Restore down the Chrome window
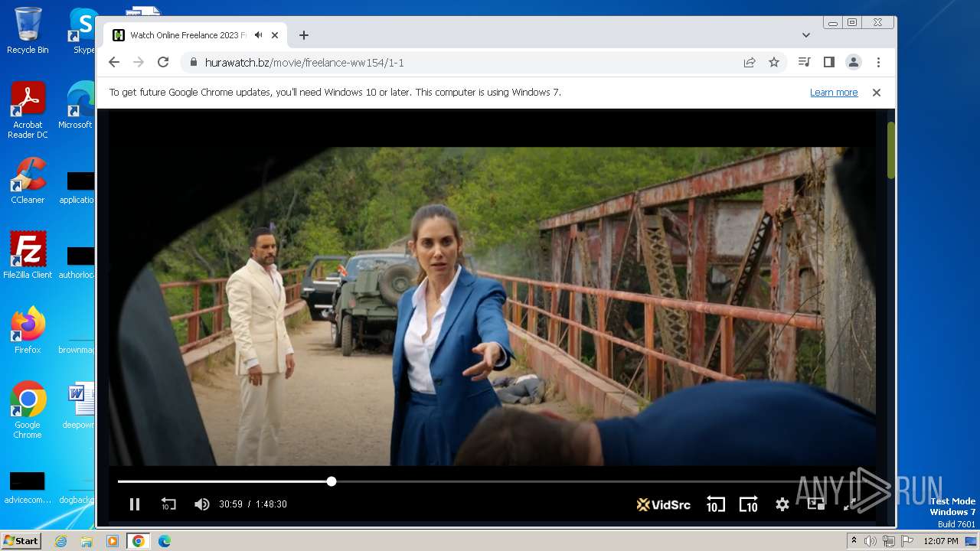The height and width of the screenshot is (551, 980). point(851,23)
